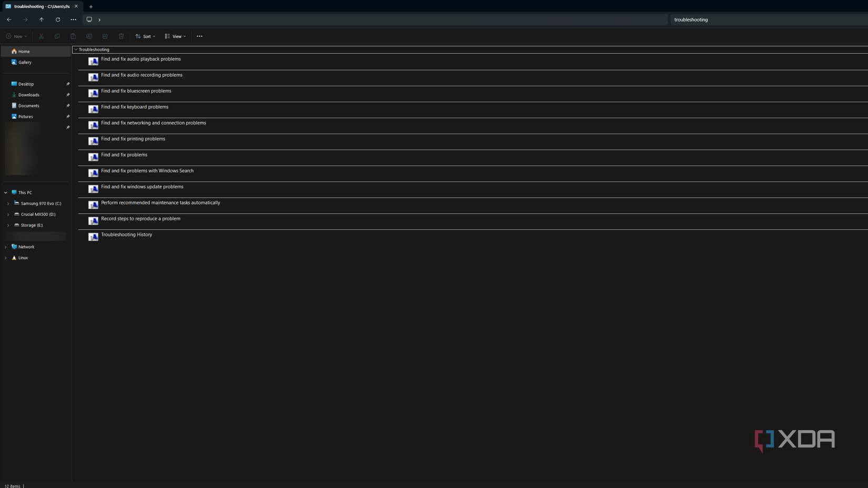
Task: Add a new tab with plus button
Action: 91,6
